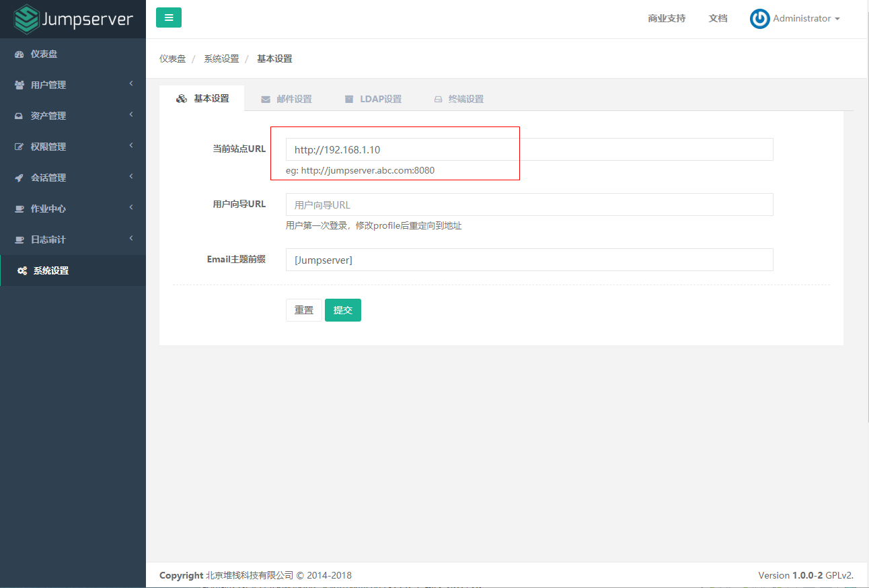
Task: Submit the form via the 提交 button
Action: (x=342, y=309)
